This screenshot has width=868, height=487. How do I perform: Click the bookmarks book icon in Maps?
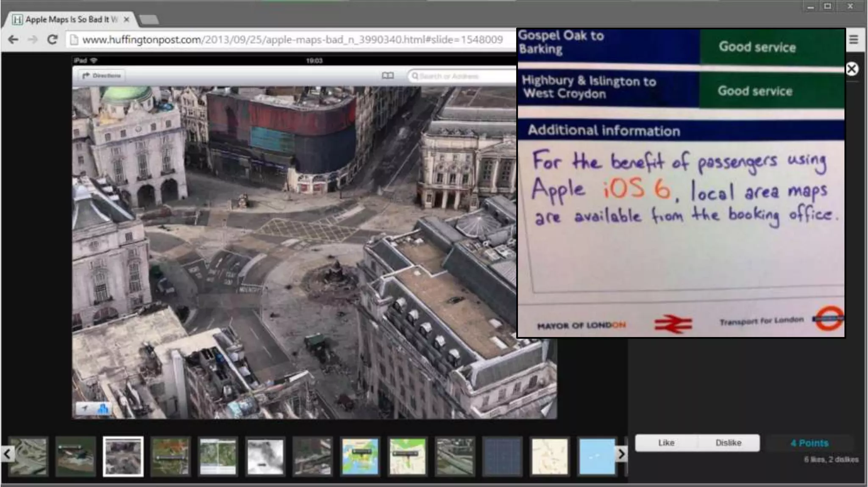tap(387, 76)
